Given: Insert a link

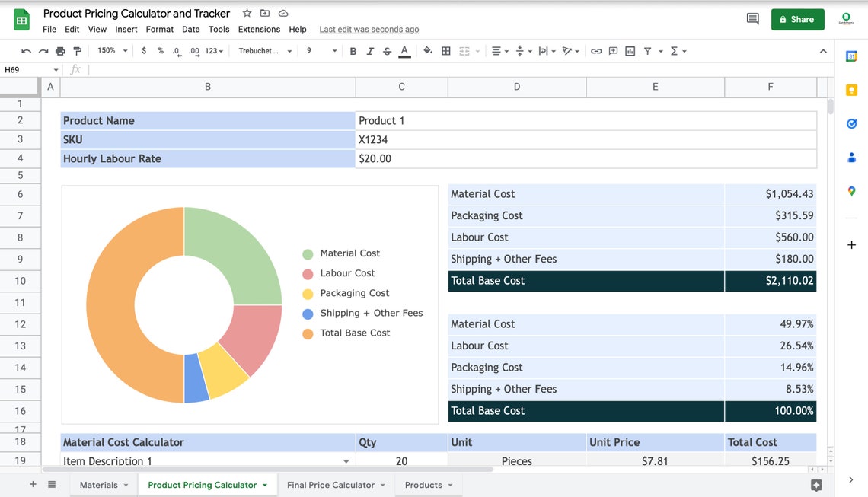Looking at the screenshot, I should pos(595,50).
